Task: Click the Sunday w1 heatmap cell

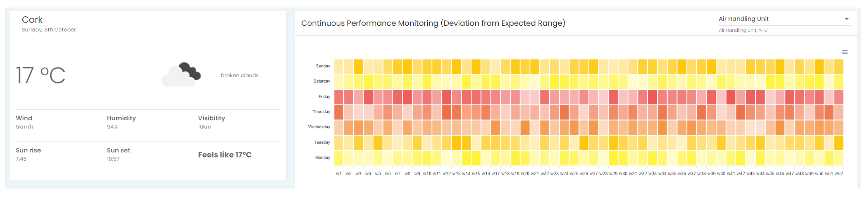Action: point(339,67)
